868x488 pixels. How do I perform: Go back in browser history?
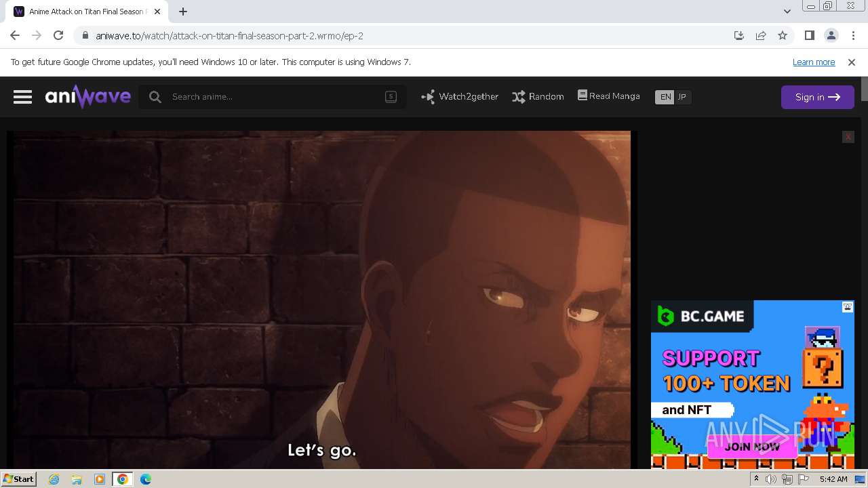coord(15,35)
